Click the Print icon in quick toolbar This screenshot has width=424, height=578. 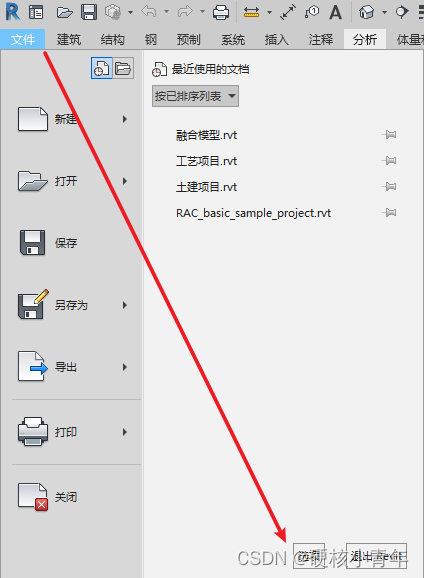pos(221,13)
